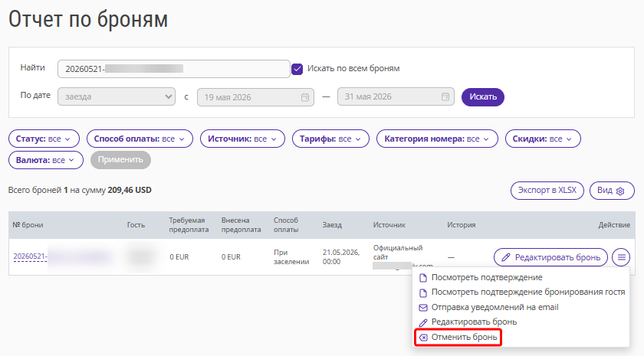Screen dimensions: 644x356
Task: Click the envelope icon for email notifications
Action: [x=423, y=307]
